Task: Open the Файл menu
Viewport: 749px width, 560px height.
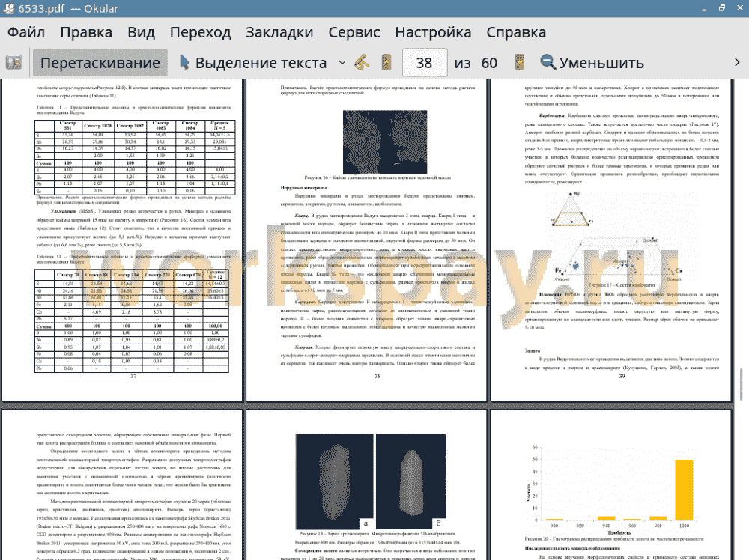Action: 26,32
